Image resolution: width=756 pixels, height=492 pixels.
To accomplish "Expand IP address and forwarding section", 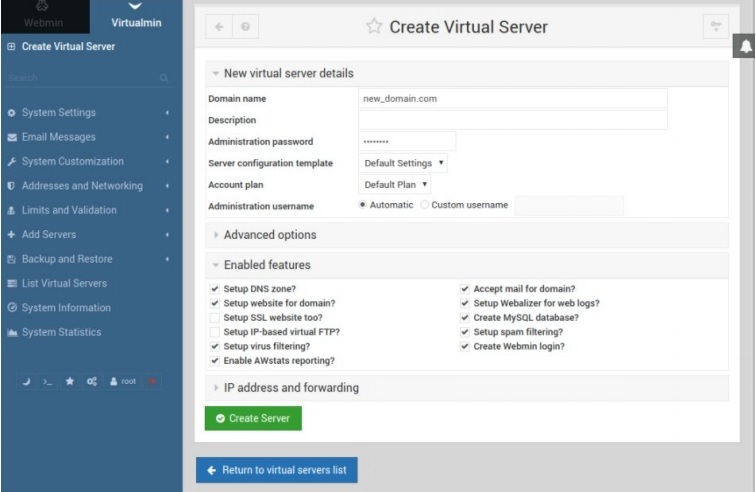I will tap(466, 388).
